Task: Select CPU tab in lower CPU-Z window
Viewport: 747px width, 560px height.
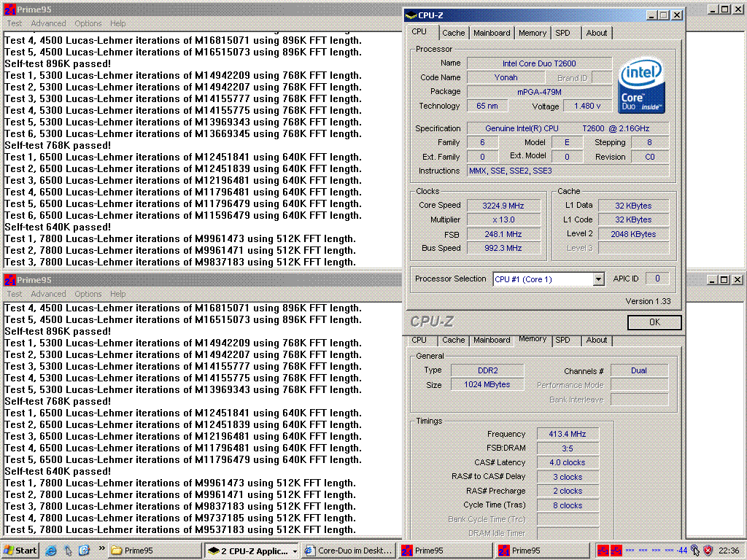Action: 419,340
